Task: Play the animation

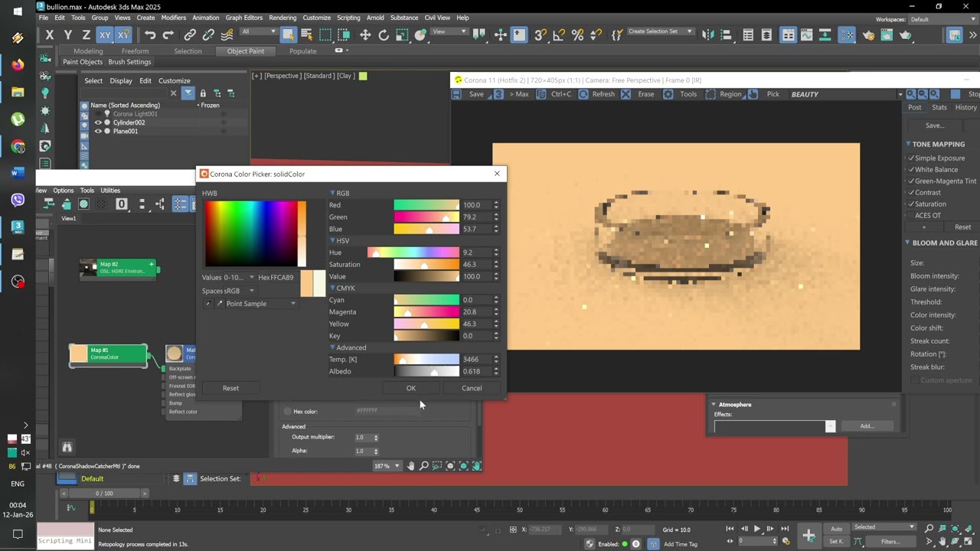Action: (x=757, y=529)
